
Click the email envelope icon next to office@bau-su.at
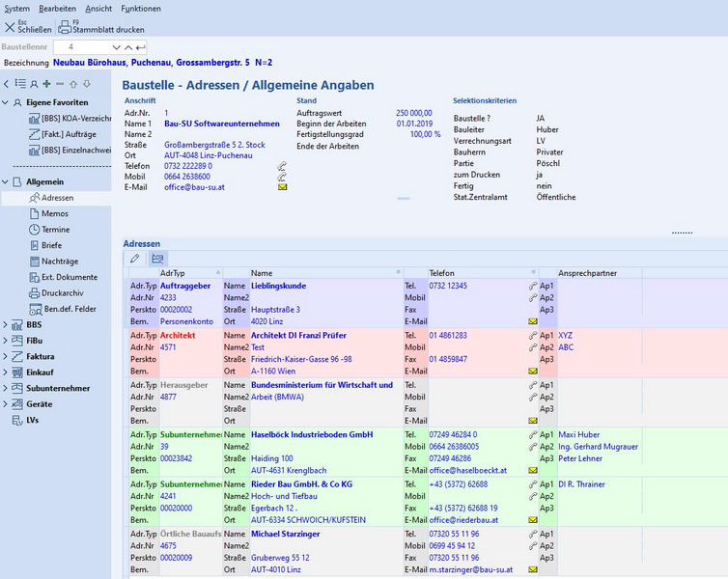click(283, 186)
